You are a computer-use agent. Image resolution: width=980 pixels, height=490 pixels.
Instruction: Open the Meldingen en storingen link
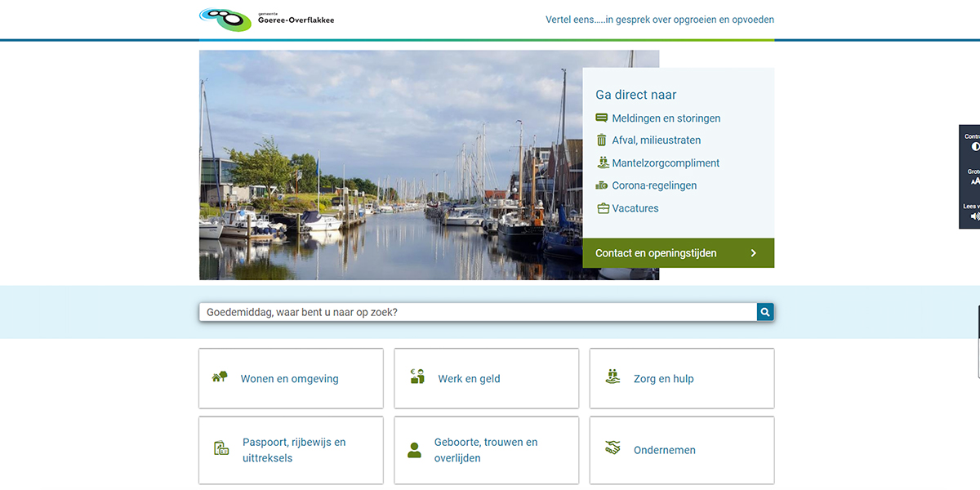pyautogui.click(x=666, y=118)
